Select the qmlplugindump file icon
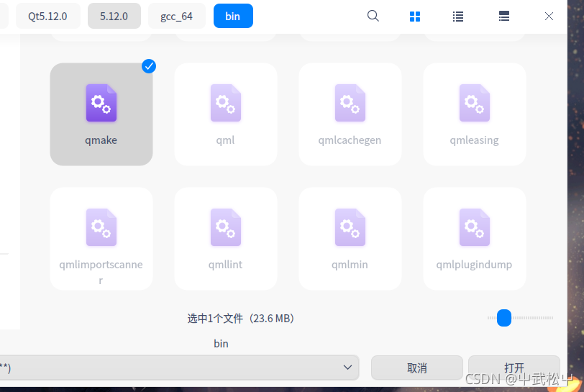 pyautogui.click(x=475, y=227)
